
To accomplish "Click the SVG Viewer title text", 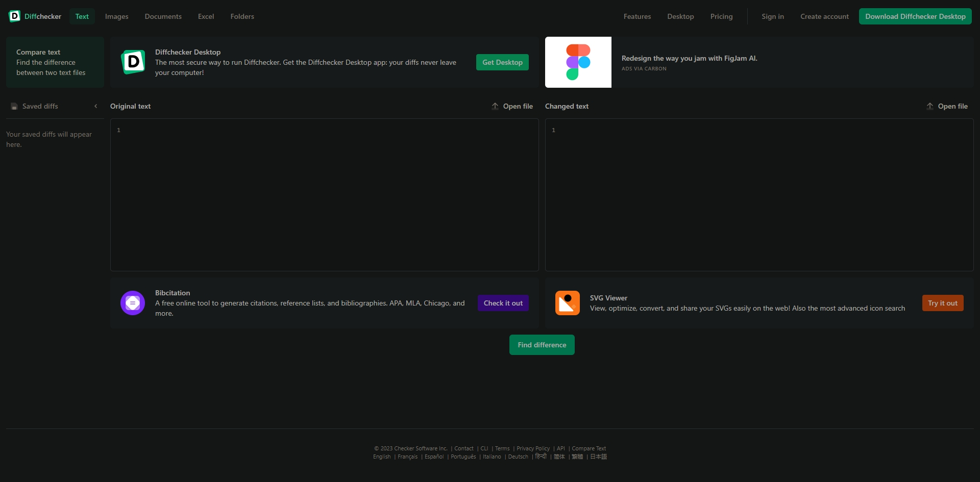I will point(609,298).
